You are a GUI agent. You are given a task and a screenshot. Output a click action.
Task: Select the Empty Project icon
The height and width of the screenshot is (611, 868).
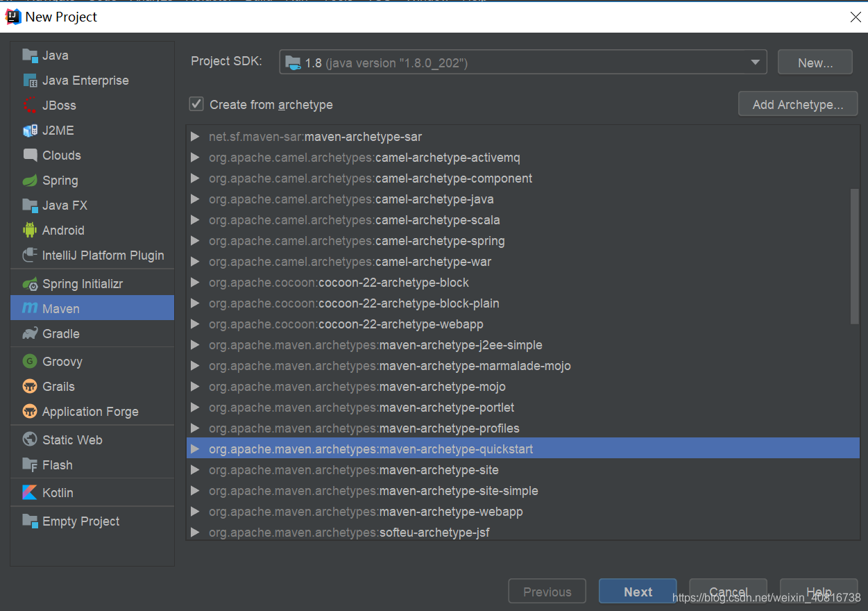[30, 521]
